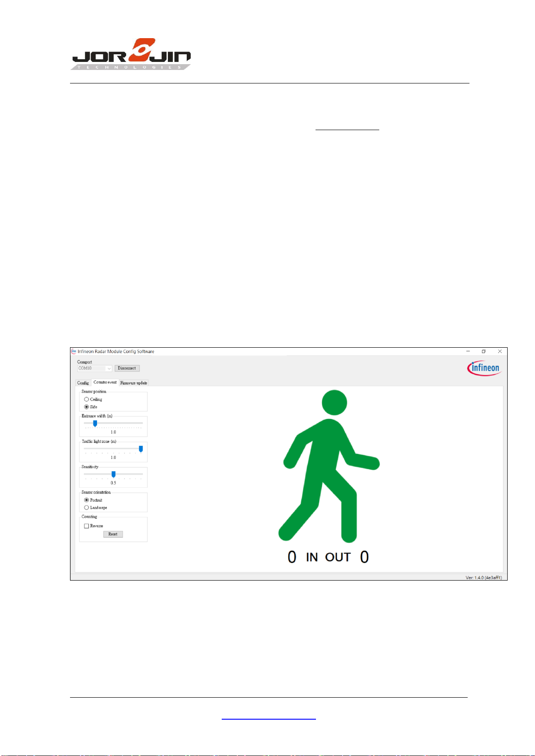The width and height of the screenshot is (535, 756).
Task: Click the OUT counter number
Action: (x=364, y=557)
